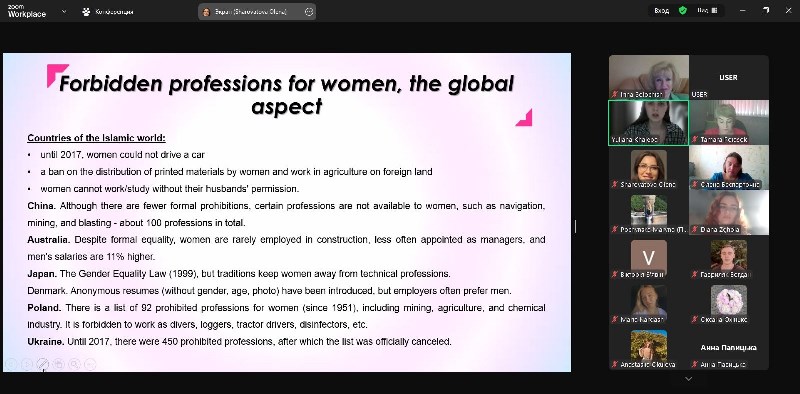Click muted mic icon on Анна Палицька tile
Screen dimensions: 800x394
click(695, 364)
